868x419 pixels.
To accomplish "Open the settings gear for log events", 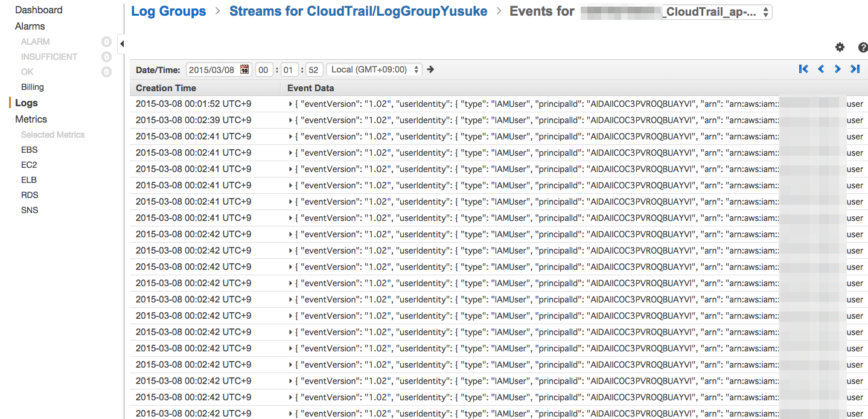I will (x=840, y=46).
